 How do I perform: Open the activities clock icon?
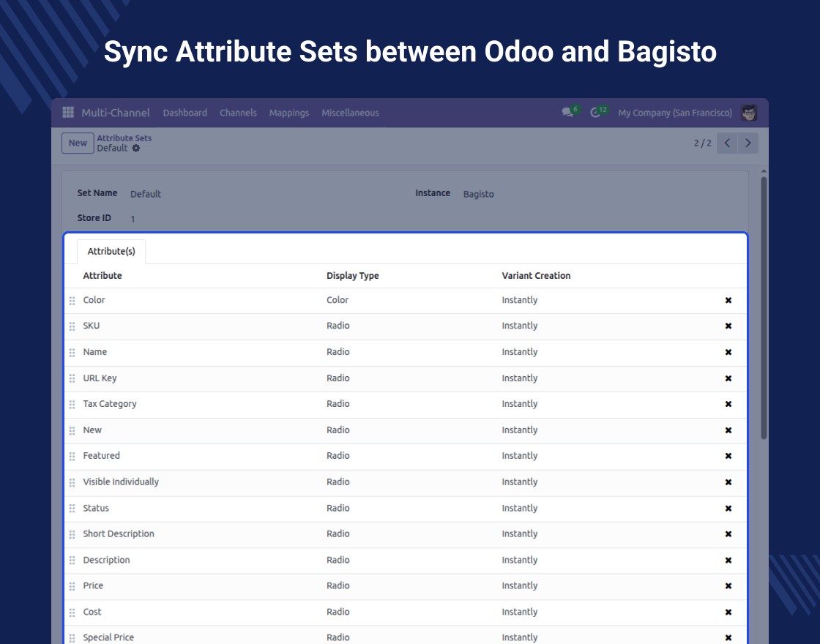coord(595,113)
